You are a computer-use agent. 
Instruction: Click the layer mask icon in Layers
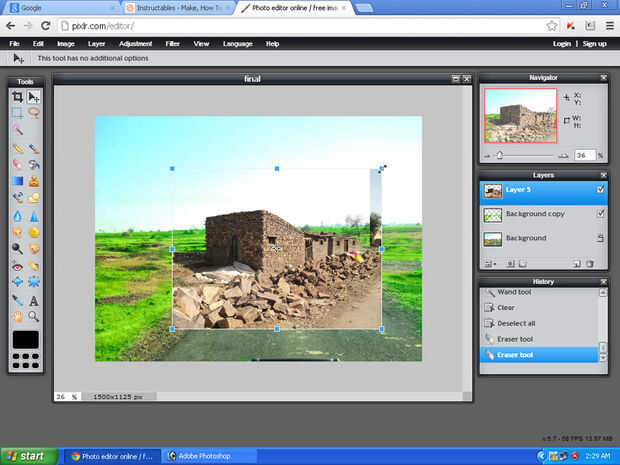click(x=511, y=264)
